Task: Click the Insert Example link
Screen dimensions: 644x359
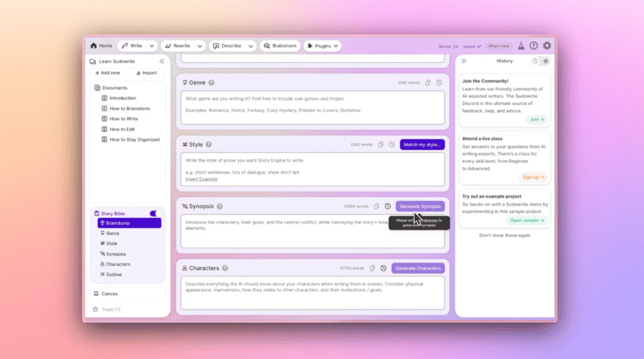Action: pyautogui.click(x=202, y=179)
